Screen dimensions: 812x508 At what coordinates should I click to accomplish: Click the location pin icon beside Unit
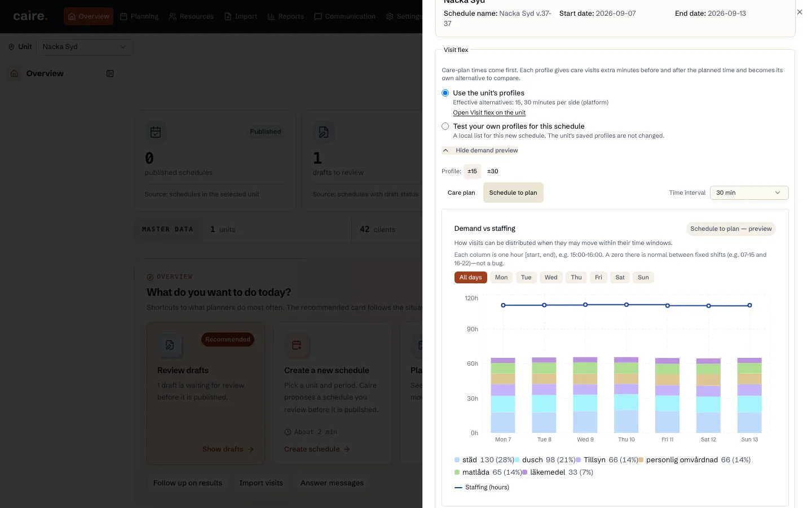coord(11,47)
